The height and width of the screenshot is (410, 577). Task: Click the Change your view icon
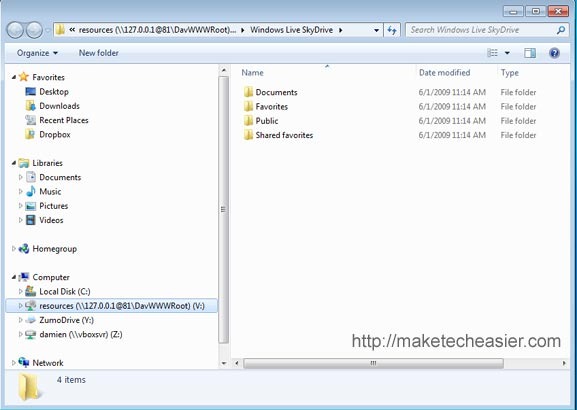tap(492, 53)
